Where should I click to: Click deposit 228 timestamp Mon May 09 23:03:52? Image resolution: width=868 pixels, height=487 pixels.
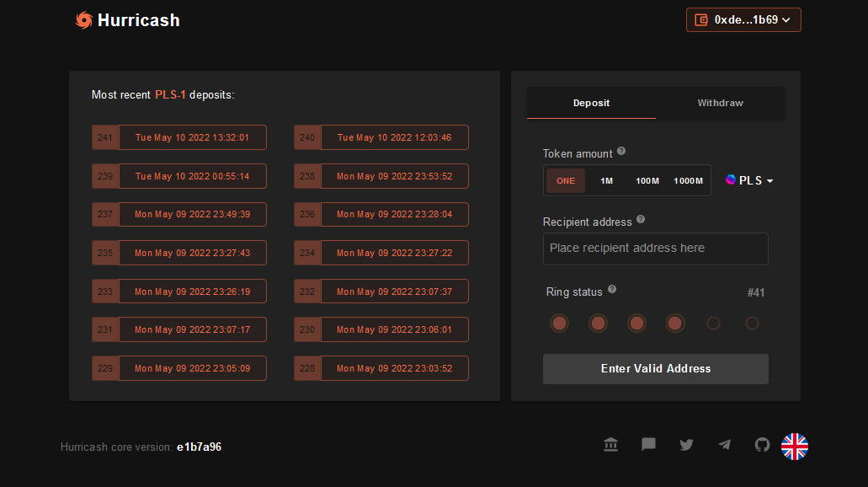[x=395, y=368]
